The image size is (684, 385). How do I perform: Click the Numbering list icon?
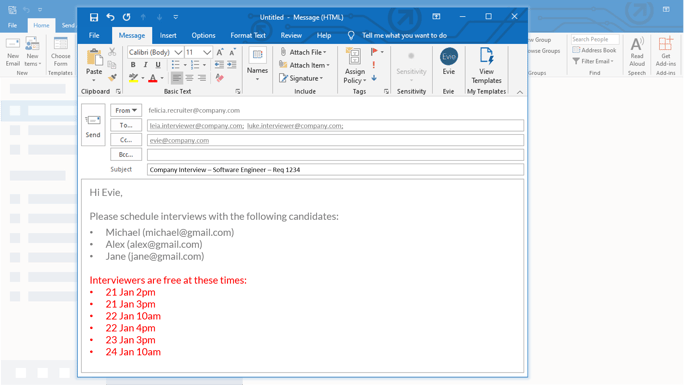tap(195, 65)
